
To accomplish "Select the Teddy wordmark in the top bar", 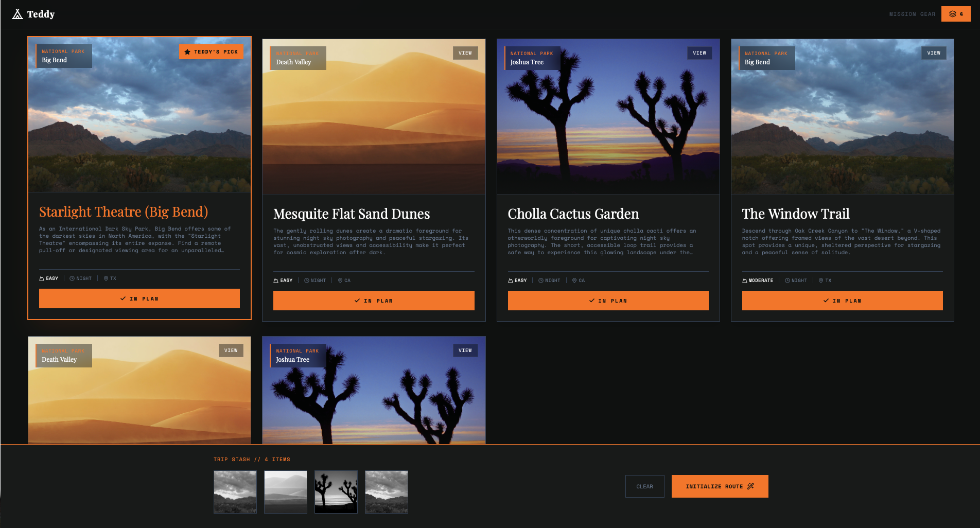I will 42,14.
